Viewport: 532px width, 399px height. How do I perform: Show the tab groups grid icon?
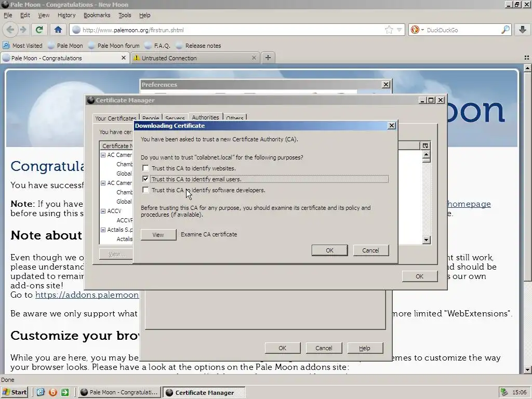(x=527, y=58)
